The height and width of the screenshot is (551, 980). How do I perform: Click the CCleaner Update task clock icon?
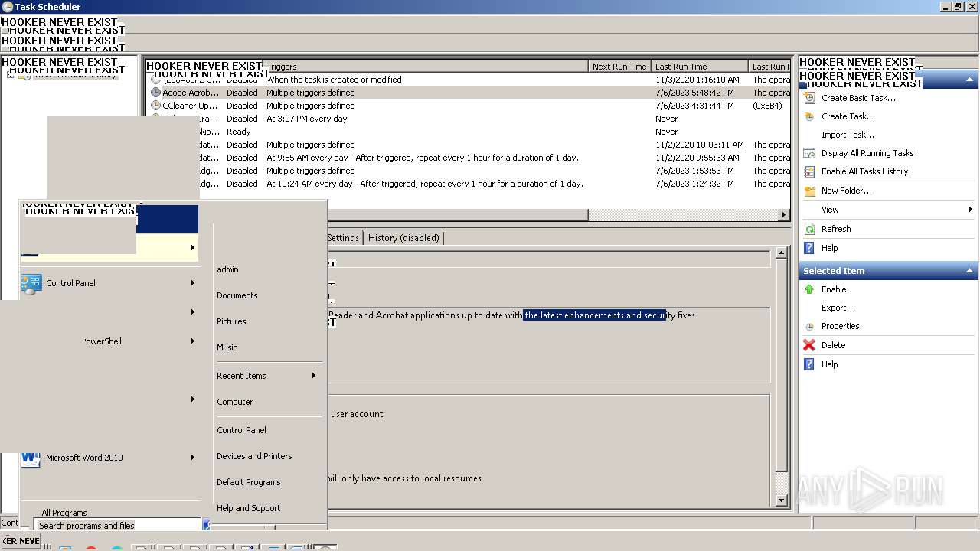pos(155,106)
